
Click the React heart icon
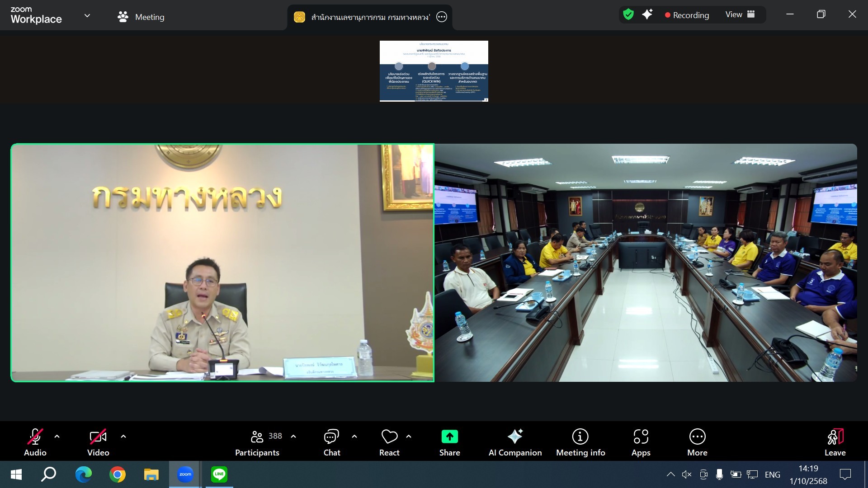[x=389, y=437]
